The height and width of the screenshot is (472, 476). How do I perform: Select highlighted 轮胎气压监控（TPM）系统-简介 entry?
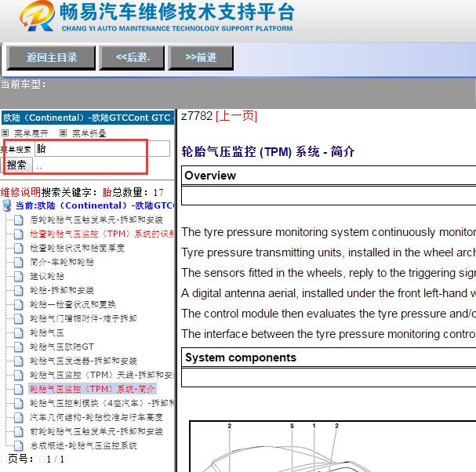pos(93,389)
